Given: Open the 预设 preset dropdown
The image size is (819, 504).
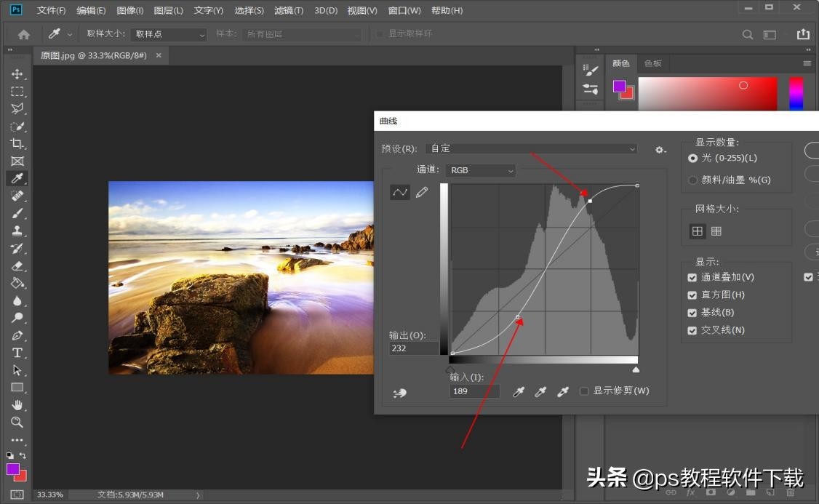Looking at the screenshot, I should pyautogui.click(x=532, y=149).
